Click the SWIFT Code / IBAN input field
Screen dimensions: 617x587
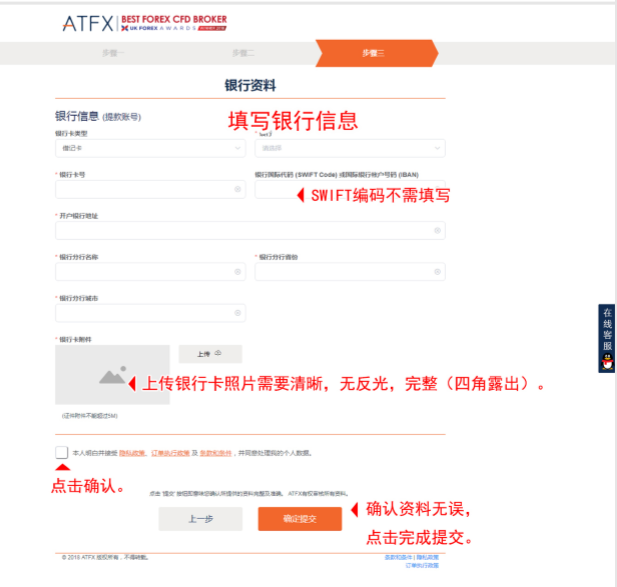click(x=350, y=189)
